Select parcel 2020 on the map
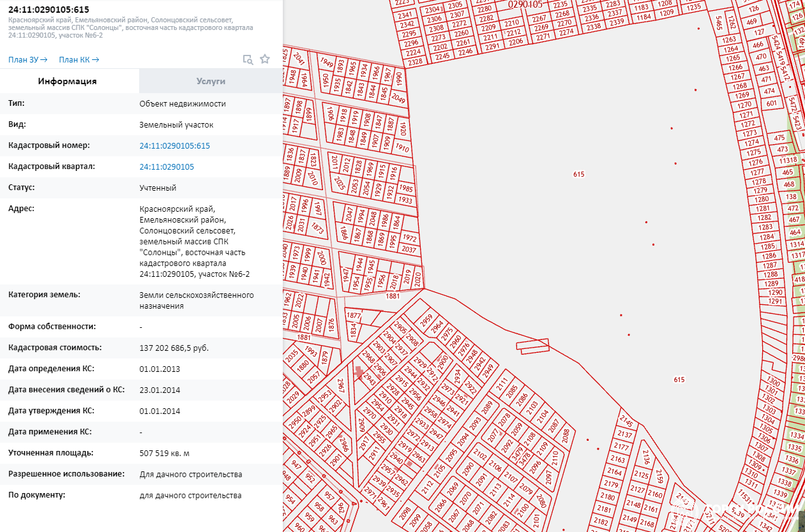Viewport: 805px width, 532px height. 418,278
